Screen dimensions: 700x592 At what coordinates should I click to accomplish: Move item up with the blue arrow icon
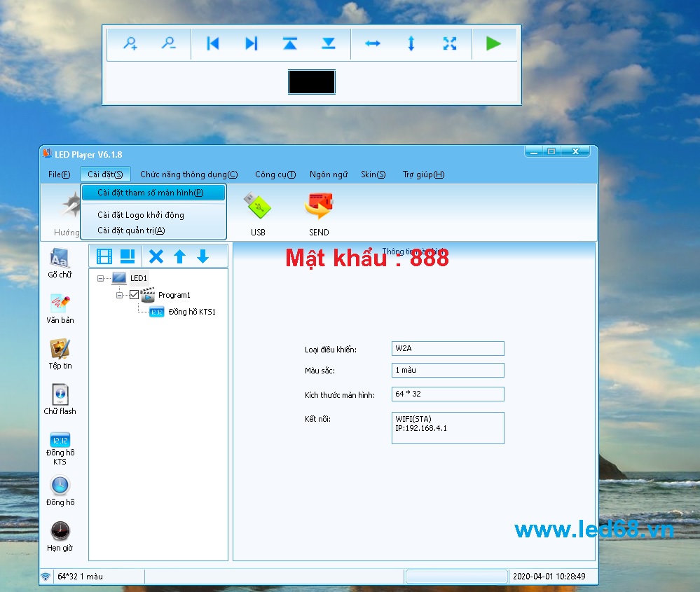click(x=181, y=256)
